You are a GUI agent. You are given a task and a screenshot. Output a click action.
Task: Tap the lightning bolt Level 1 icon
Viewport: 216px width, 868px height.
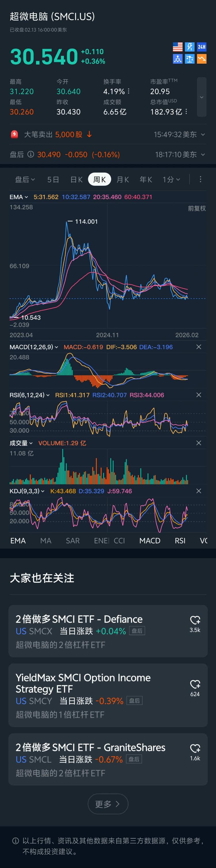point(190,47)
